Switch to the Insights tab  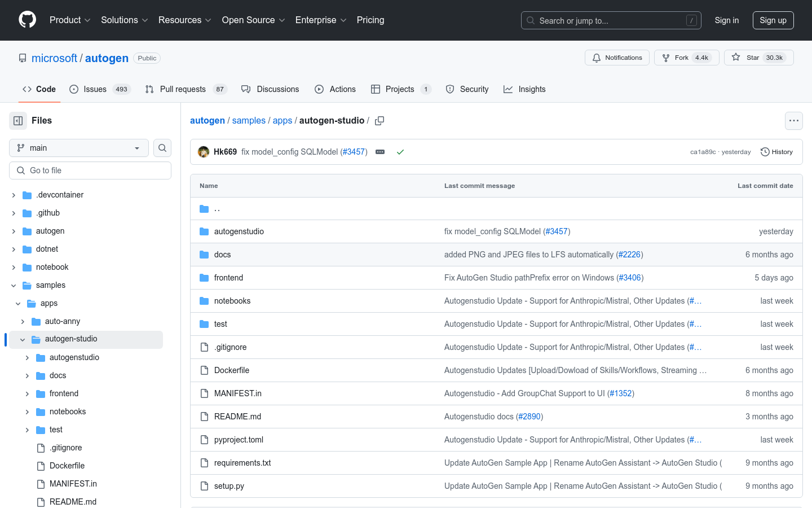tap(525, 89)
